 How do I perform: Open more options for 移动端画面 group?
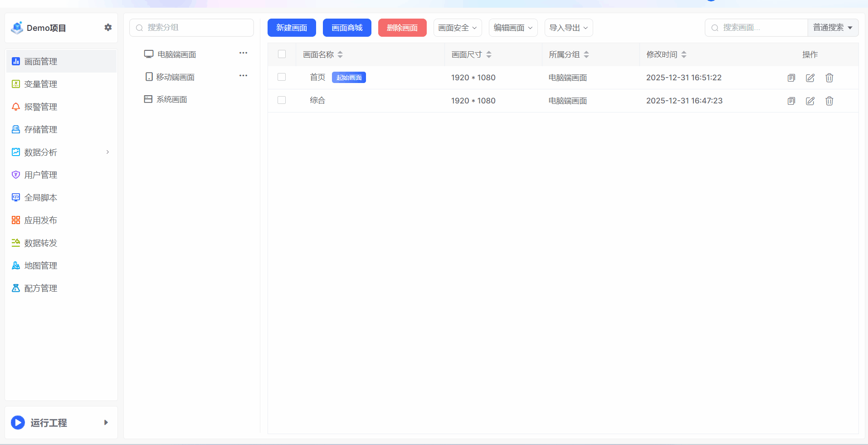(243, 76)
